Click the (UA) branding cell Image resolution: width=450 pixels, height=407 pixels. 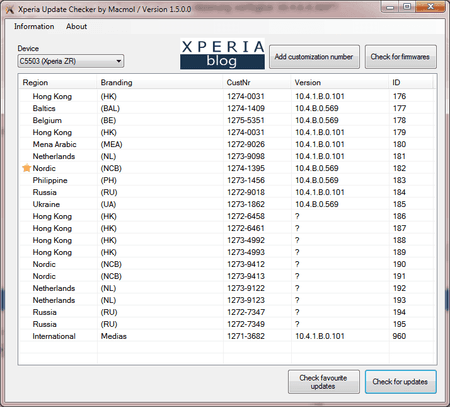click(108, 204)
